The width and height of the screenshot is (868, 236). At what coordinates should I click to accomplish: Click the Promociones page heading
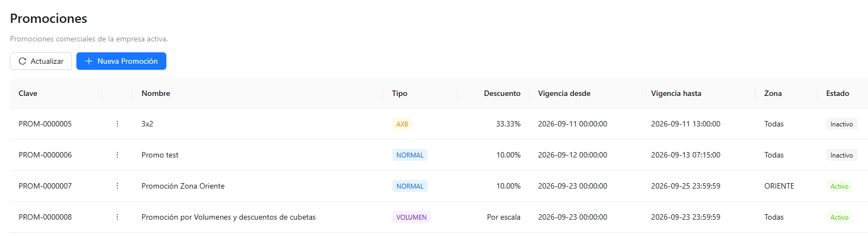(x=49, y=19)
